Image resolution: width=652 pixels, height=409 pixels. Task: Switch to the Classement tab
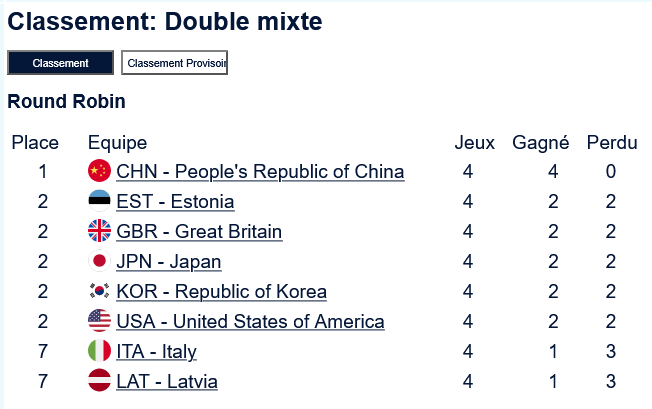pos(60,63)
